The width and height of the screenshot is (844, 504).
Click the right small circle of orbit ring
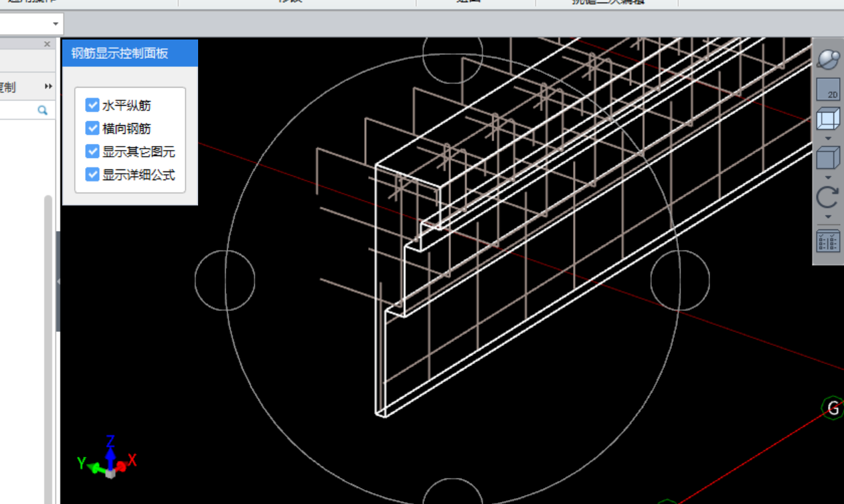pos(680,280)
